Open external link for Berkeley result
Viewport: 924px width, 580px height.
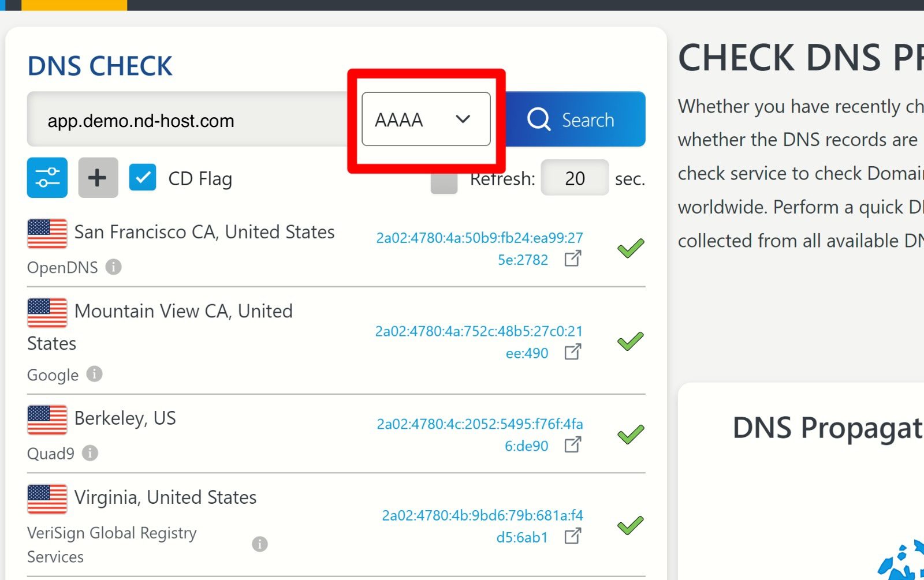click(x=572, y=445)
